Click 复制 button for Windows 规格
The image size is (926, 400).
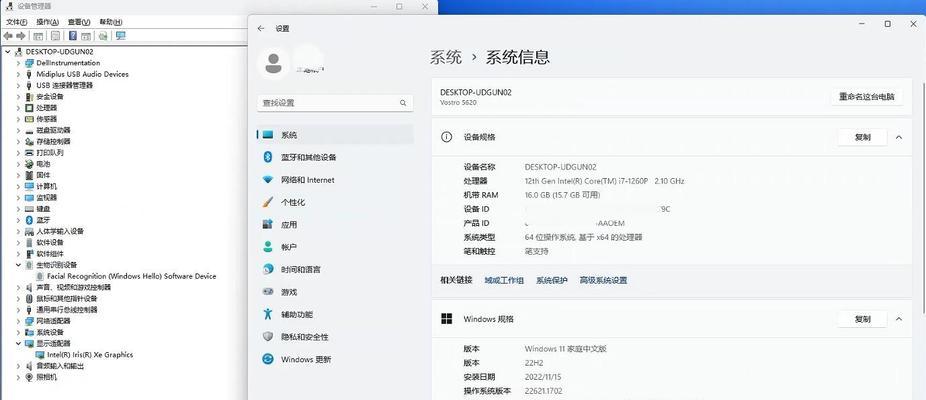[x=862, y=319]
